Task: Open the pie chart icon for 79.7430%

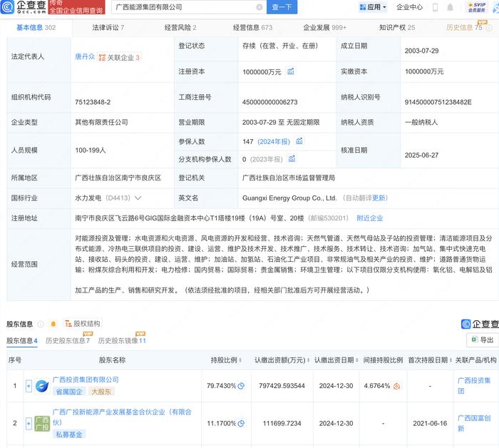Action: pyautogui.click(x=241, y=386)
